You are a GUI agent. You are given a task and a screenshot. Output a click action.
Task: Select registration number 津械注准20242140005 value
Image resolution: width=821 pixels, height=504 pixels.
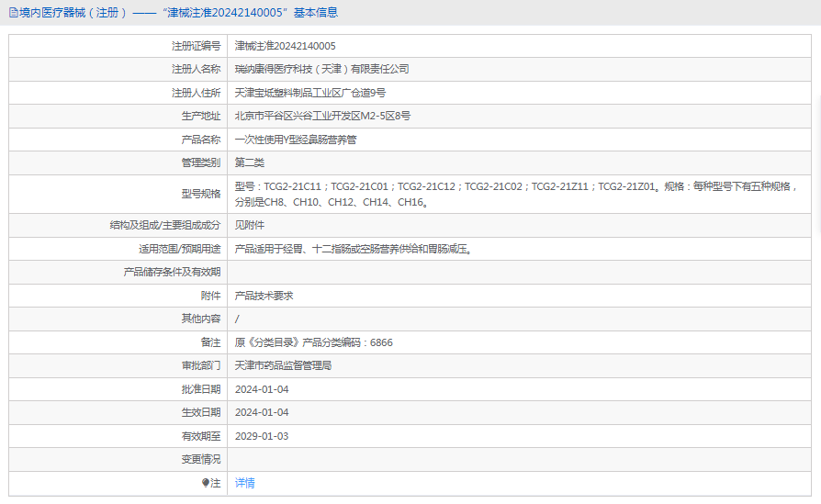(286, 46)
